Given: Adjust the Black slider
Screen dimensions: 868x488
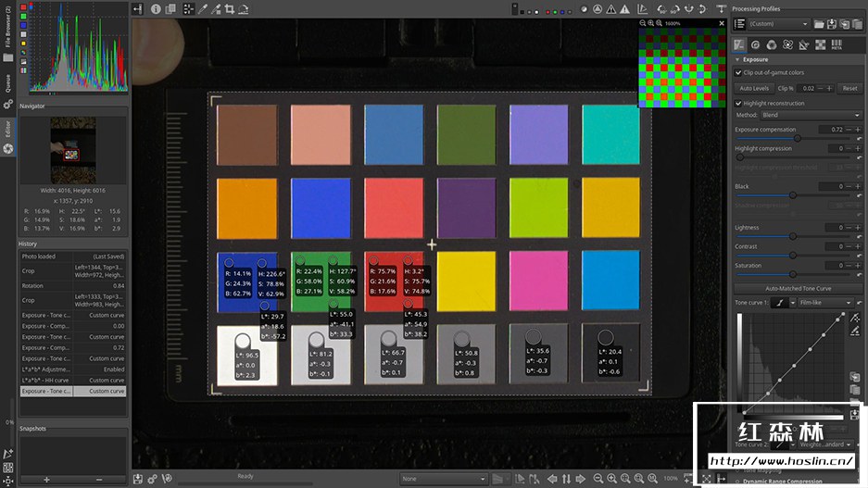Looking at the screenshot, I should (x=793, y=195).
